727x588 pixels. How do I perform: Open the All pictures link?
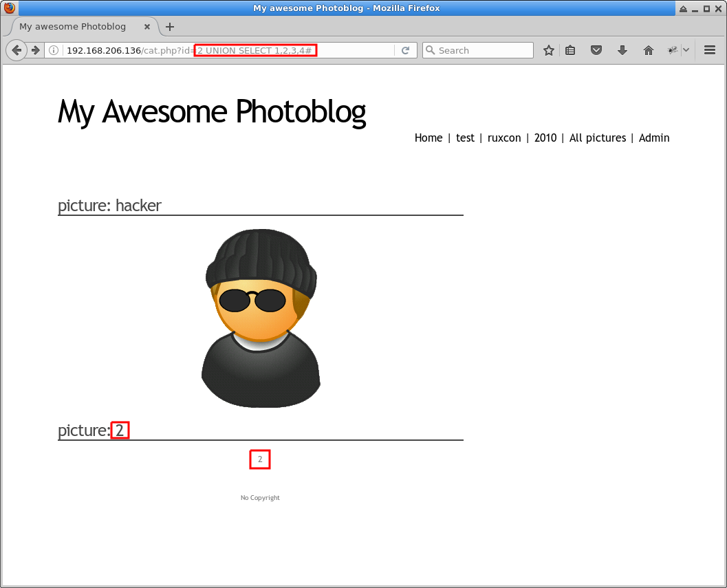point(597,138)
